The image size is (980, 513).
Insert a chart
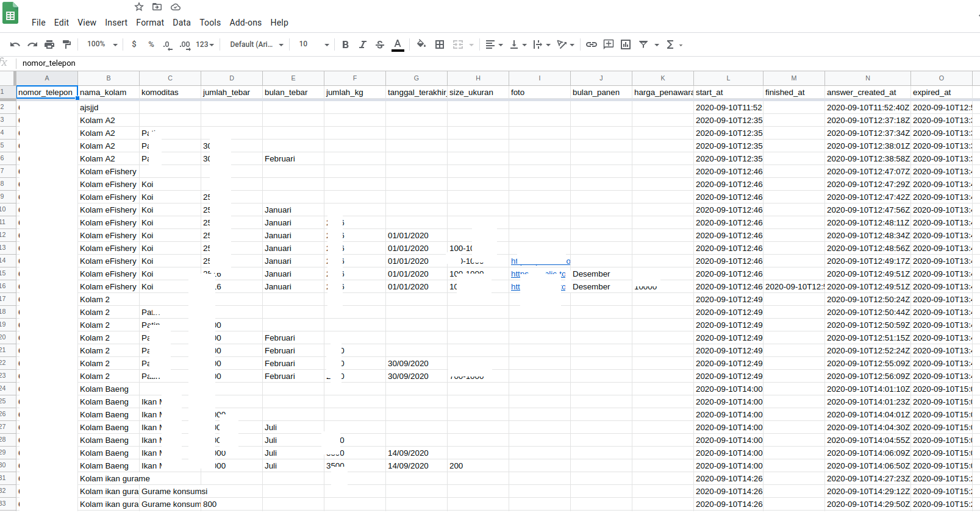pos(626,44)
